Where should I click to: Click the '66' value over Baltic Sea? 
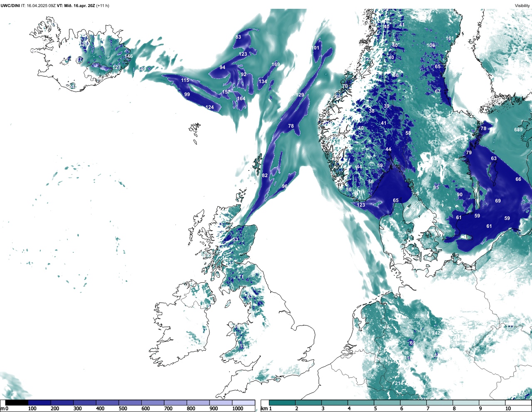[x=518, y=179]
